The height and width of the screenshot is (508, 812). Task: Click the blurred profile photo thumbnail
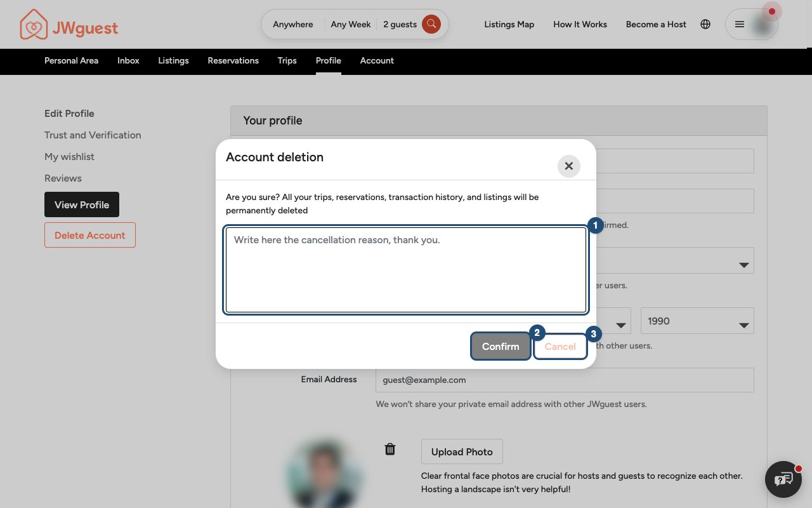click(x=324, y=472)
